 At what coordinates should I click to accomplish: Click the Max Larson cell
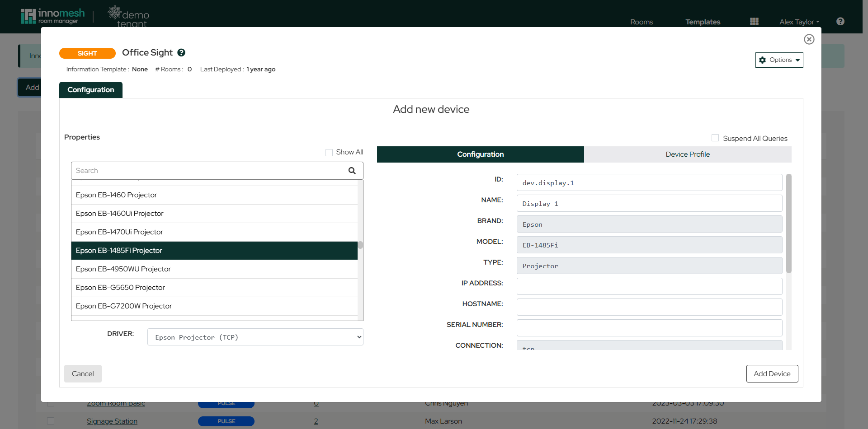(443, 421)
